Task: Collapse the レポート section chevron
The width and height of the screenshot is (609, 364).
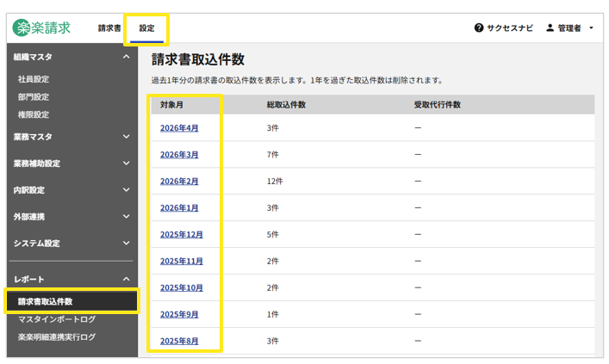Action: 127,279
